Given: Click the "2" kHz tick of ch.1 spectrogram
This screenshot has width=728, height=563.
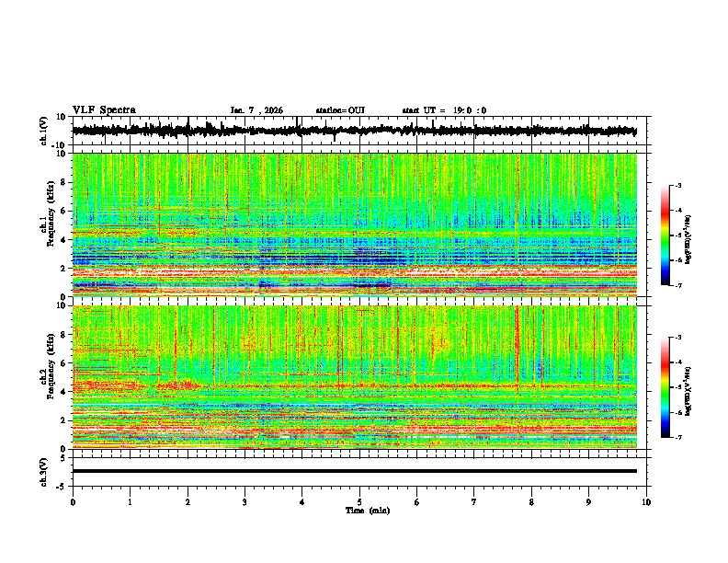Looking at the screenshot, I should (63, 268).
